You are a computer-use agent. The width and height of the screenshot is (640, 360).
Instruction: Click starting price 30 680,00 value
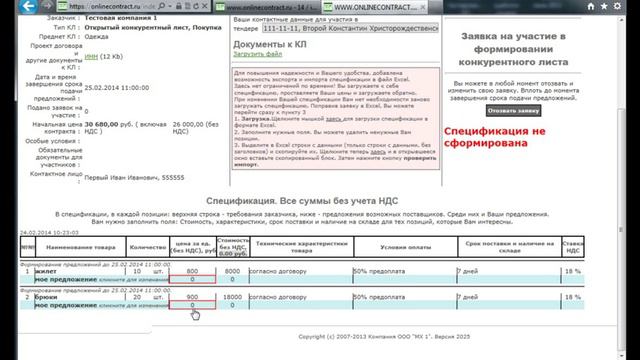(101, 124)
